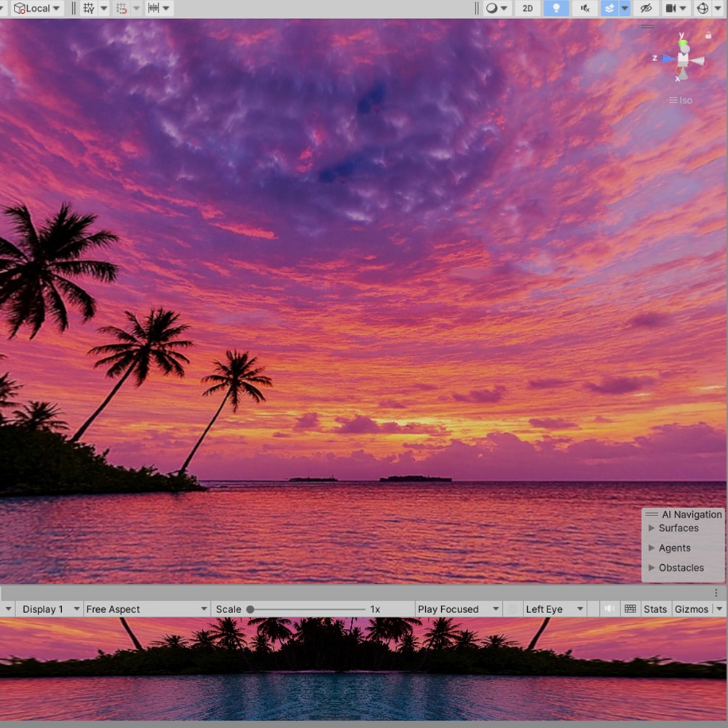Switch Iso projection mode label
Screen dimensions: 728x728
coord(681,100)
